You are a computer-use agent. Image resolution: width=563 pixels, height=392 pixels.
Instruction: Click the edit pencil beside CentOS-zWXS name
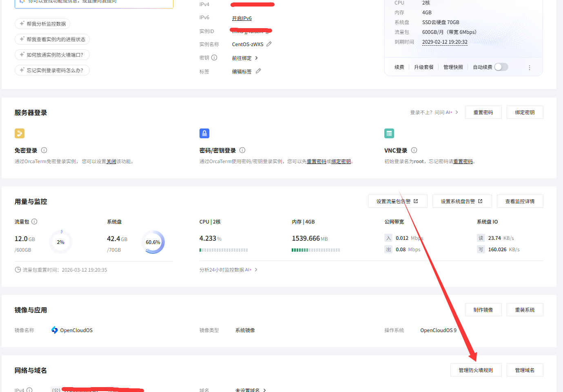pyautogui.click(x=269, y=44)
